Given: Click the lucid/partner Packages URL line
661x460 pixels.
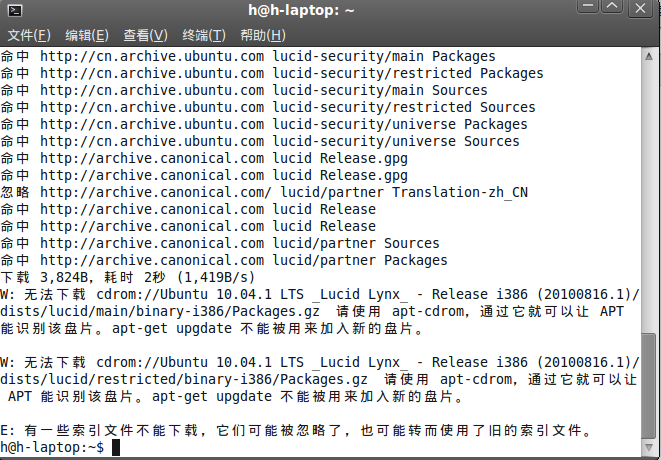Looking at the screenshot, I should click(x=224, y=260).
